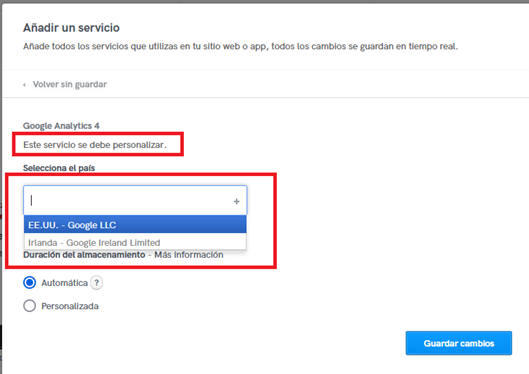529x374 pixels.
Task: Choose EE.UU. - Google LLC from the list
Action: 135,225
